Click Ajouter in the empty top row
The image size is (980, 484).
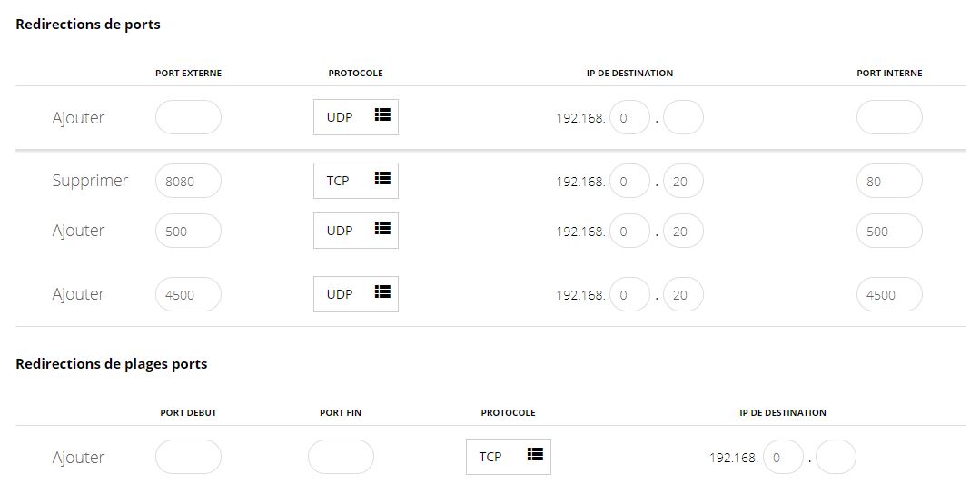[78, 118]
